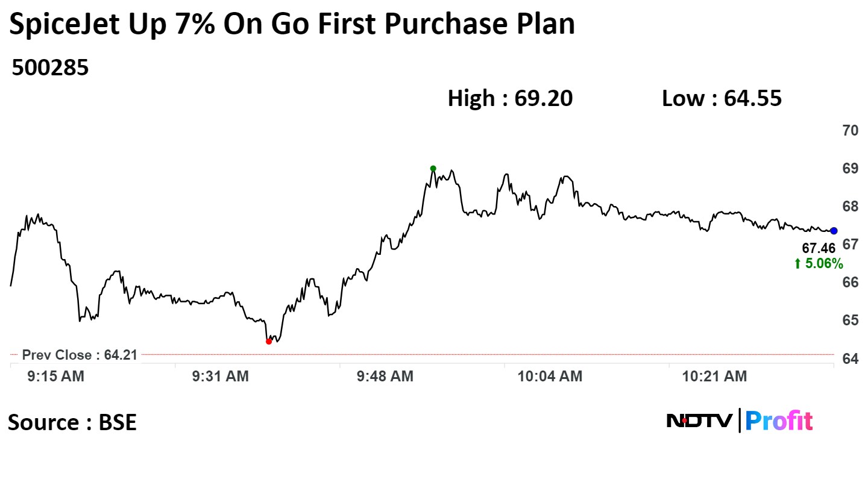Select the 9:15 AM time label
The width and height of the screenshot is (868, 488).
(56, 377)
